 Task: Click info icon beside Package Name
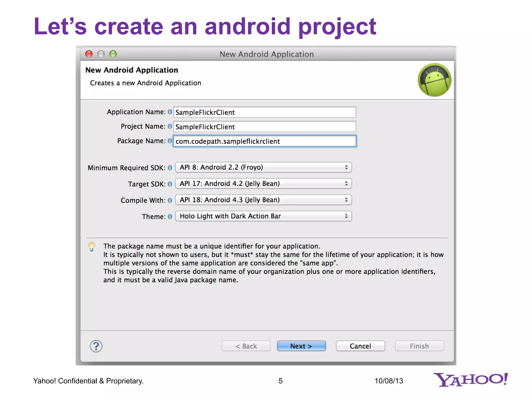coord(170,141)
